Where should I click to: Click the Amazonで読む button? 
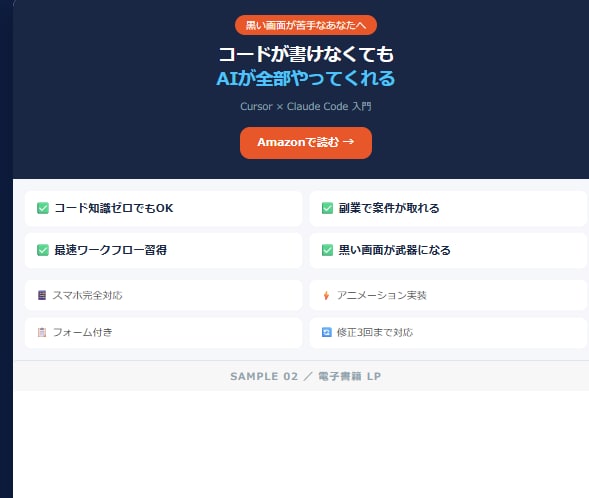pyautogui.click(x=306, y=143)
